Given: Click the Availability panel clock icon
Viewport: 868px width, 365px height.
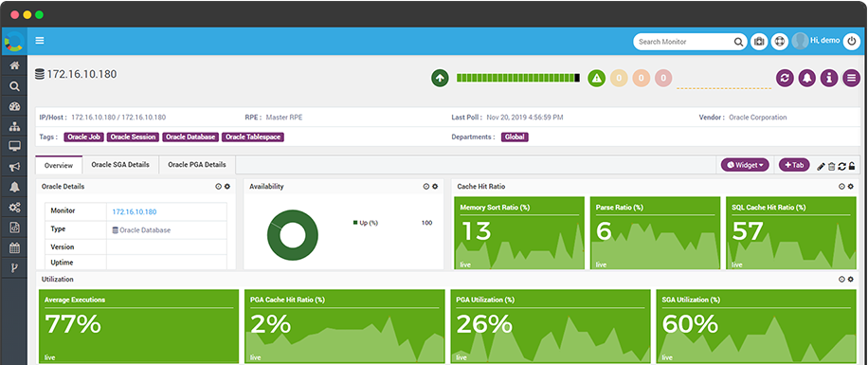Looking at the screenshot, I should tap(426, 187).
